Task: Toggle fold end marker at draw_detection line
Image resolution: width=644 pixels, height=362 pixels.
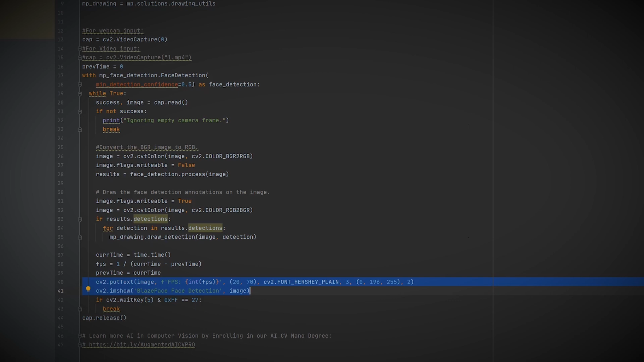Action: (80, 237)
